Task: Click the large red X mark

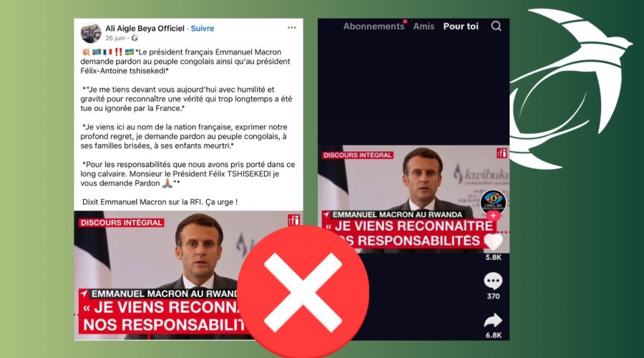Action: click(303, 292)
